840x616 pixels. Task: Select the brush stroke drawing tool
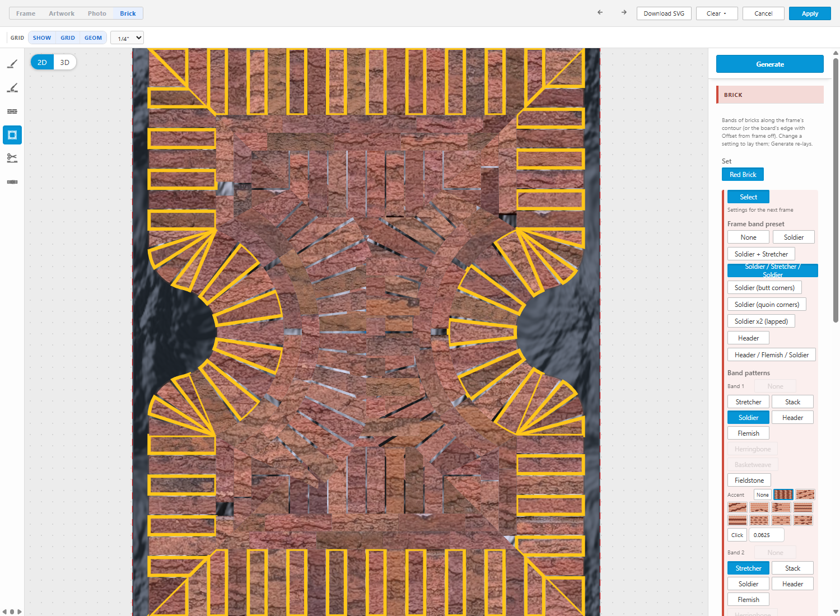click(x=12, y=64)
